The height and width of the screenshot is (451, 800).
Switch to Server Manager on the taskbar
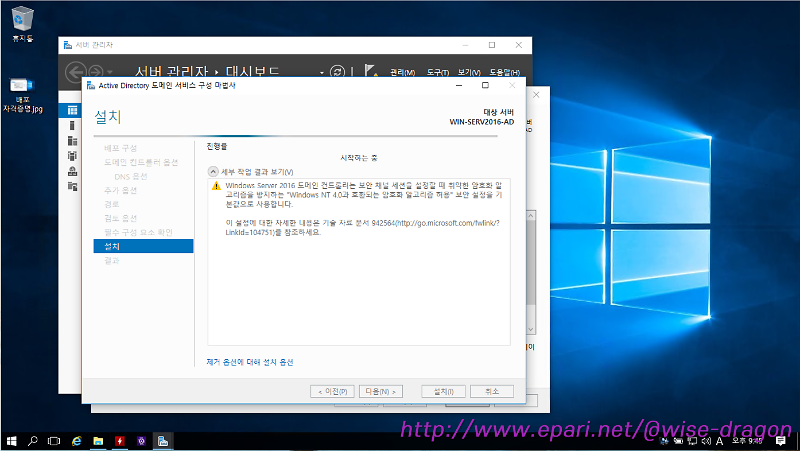pyautogui.click(x=163, y=441)
